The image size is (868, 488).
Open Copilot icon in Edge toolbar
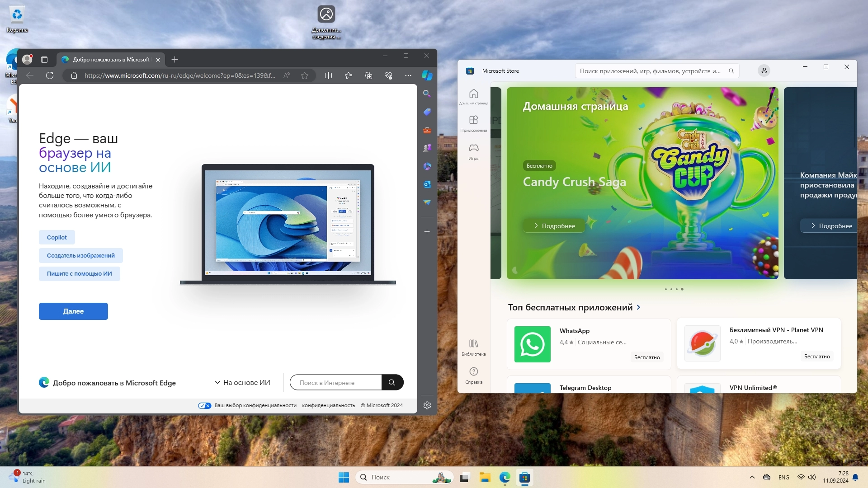click(427, 75)
